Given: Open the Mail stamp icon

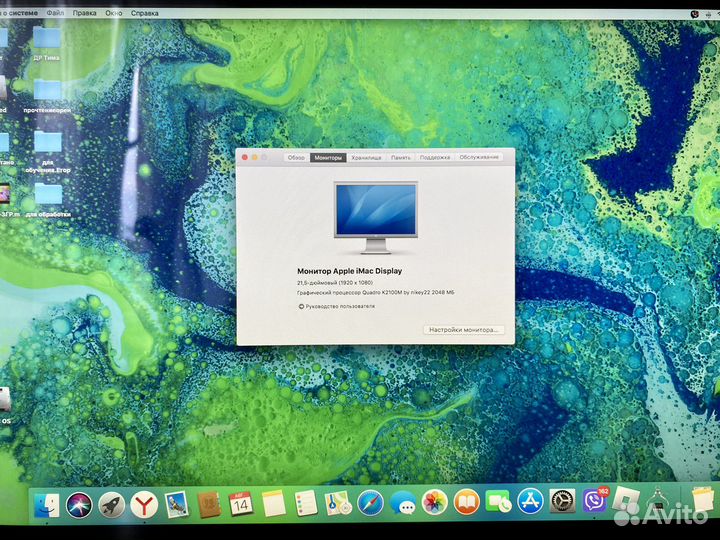Looking at the screenshot, I should [x=176, y=504].
